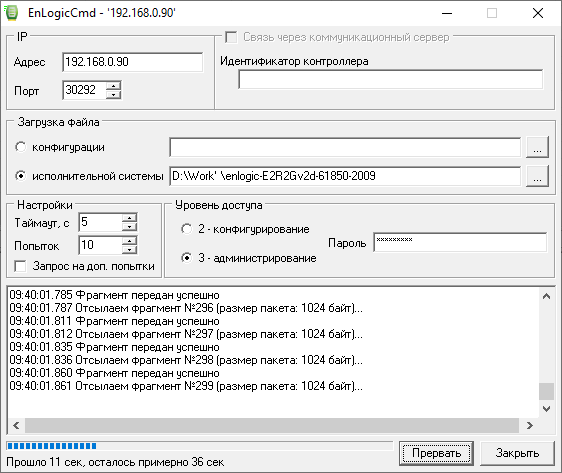
Task: Click the 'Прервать' button
Action: 436,453
